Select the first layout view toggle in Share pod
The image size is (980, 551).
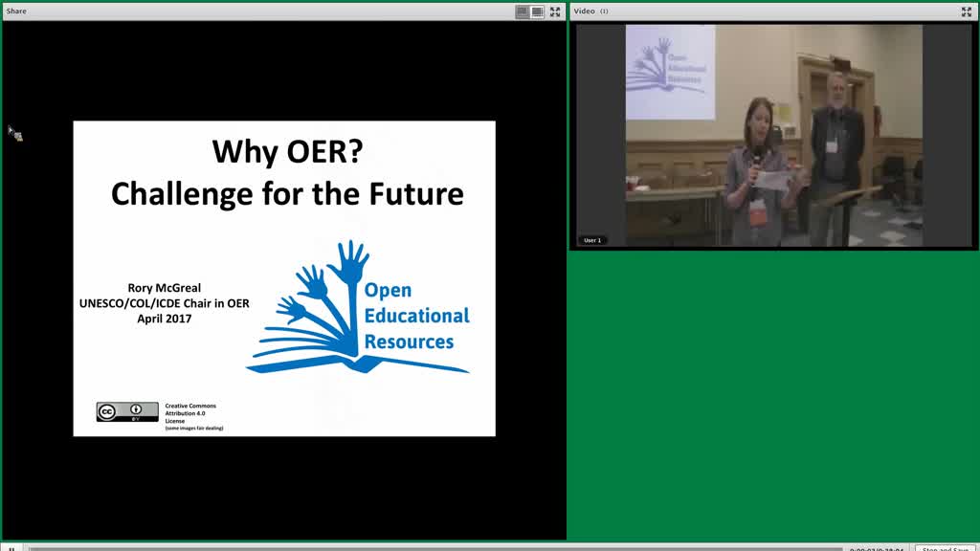522,11
